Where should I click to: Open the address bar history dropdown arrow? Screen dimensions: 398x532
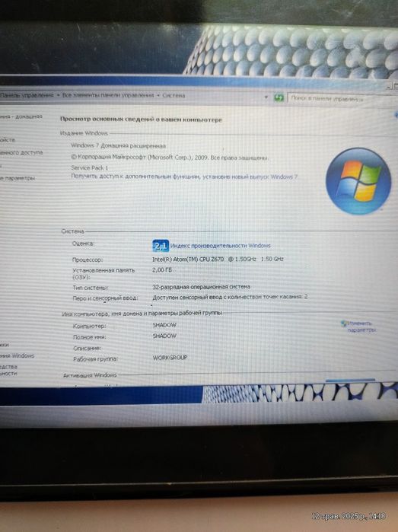tap(266, 97)
